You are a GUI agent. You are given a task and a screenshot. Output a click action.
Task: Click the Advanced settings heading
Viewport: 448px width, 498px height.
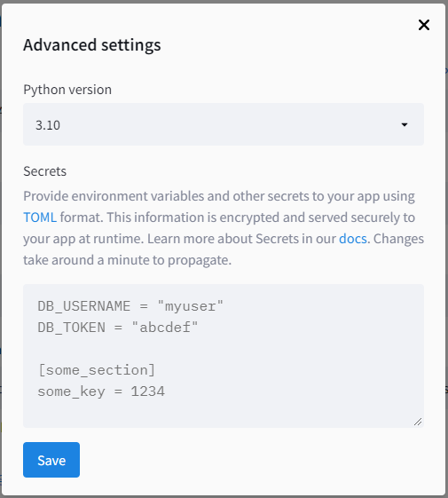[92, 44]
